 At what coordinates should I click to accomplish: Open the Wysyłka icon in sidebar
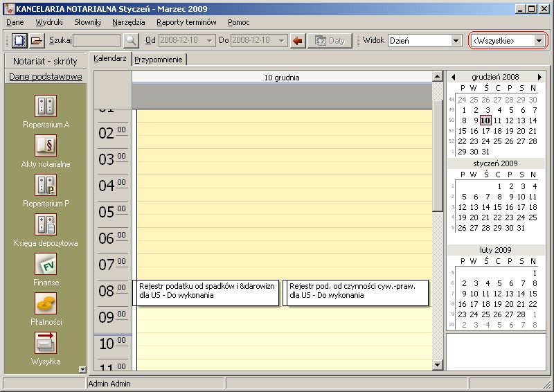pyautogui.click(x=46, y=344)
